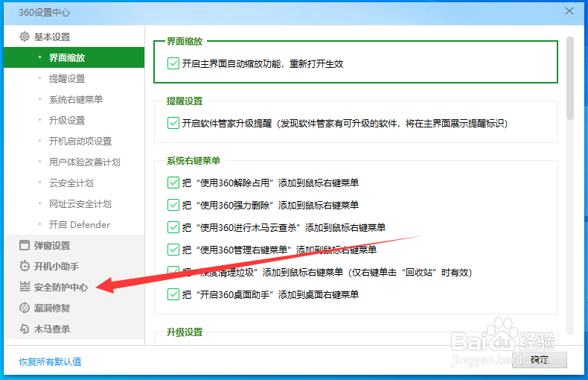The width and height of the screenshot is (588, 380).
Task: Uncheck 使用360强力删除 right-click menu option
Action: [173, 205]
